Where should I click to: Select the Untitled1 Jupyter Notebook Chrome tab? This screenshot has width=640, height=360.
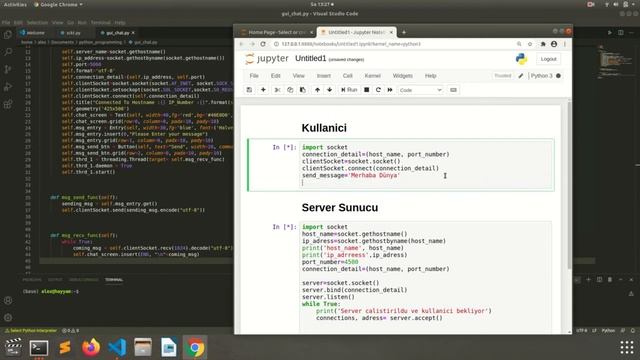[x=356, y=32]
